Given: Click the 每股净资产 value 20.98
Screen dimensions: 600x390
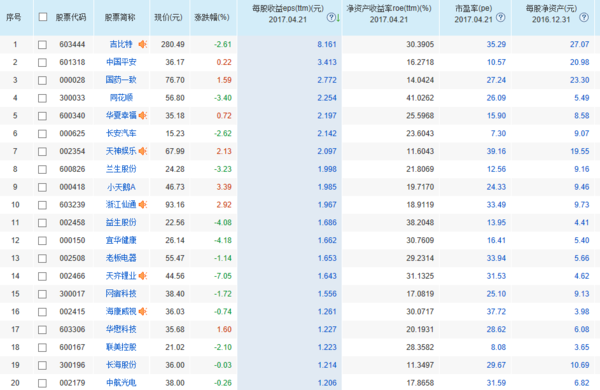Looking at the screenshot, I should pyautogui.click(x=579, y=62).
